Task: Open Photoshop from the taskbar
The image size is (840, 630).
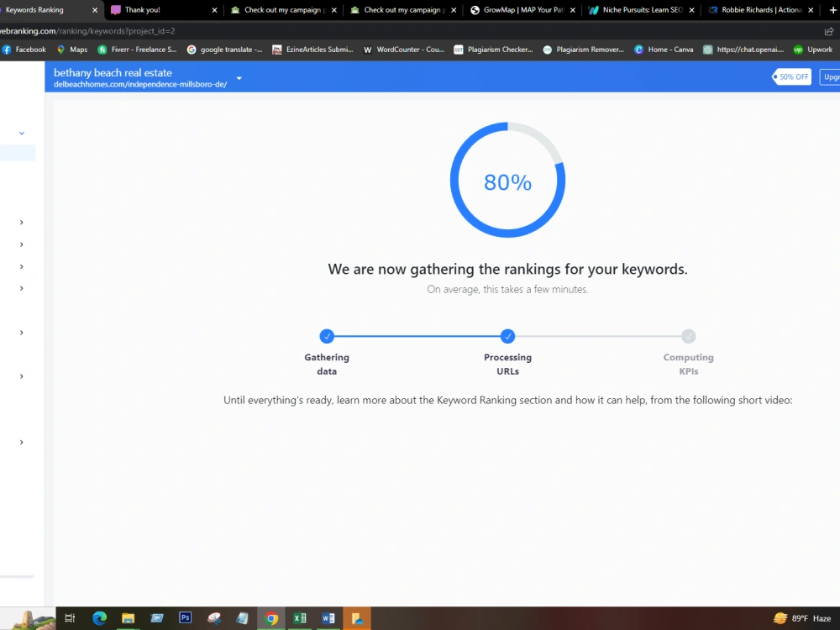Action: coord(186,617)
